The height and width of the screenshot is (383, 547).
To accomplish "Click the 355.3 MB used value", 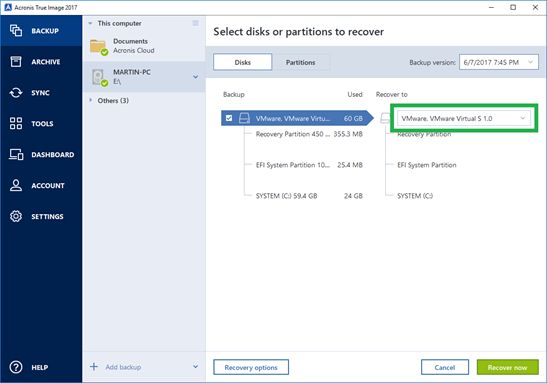I will pyautogui.click(x=348, y=134).
